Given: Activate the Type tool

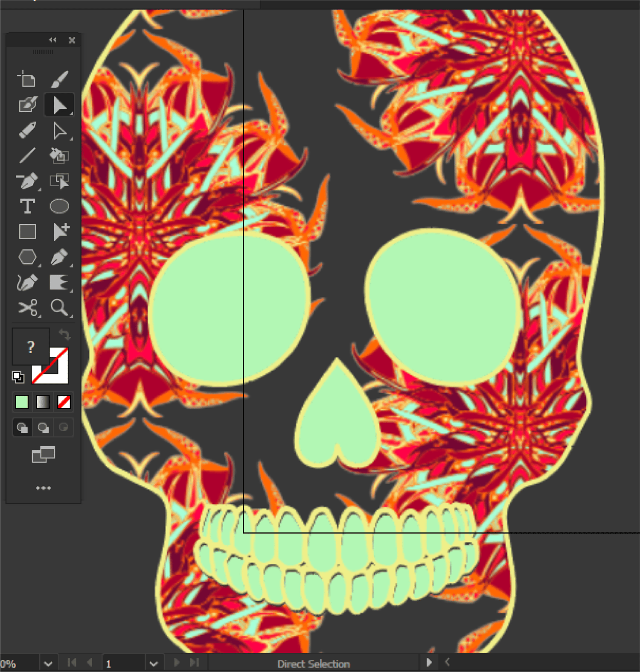Looking at the screenshot, I should pos(28,206).
